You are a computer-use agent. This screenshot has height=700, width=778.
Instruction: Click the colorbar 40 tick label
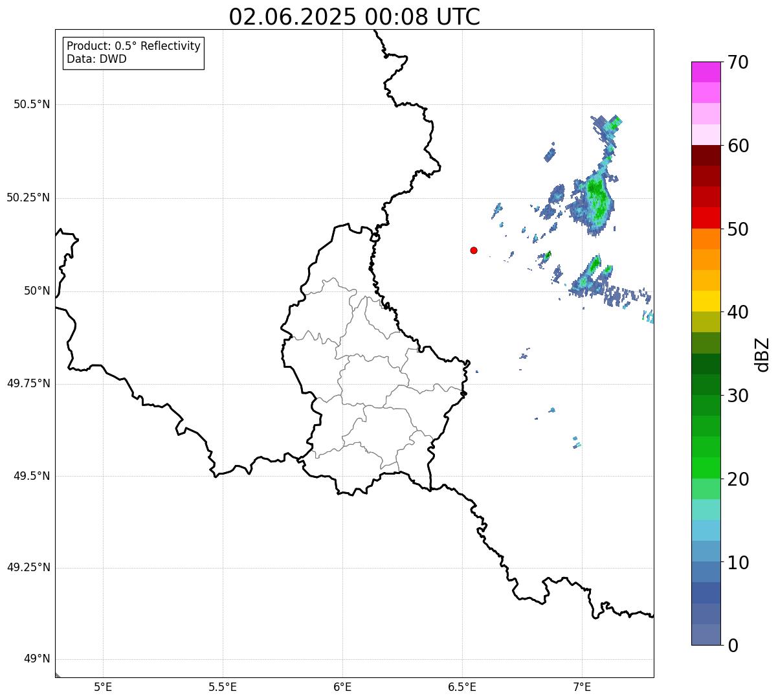[737, 312]
